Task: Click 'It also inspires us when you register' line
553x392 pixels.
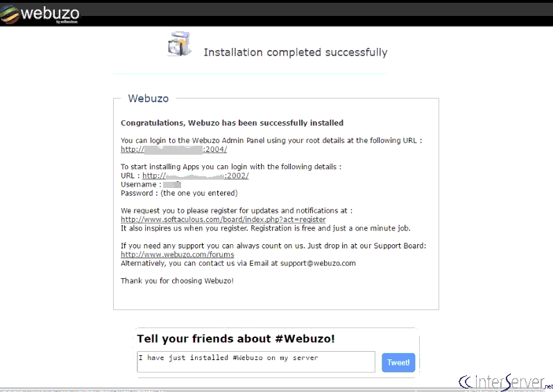Action: pyautogui.click(x=266, y=228)
